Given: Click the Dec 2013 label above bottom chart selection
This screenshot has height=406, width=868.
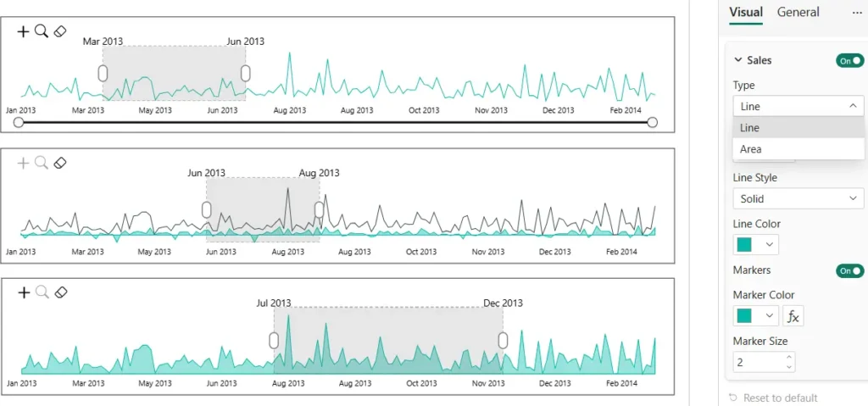Looking at the screenshot, I should tap(503, 303).
